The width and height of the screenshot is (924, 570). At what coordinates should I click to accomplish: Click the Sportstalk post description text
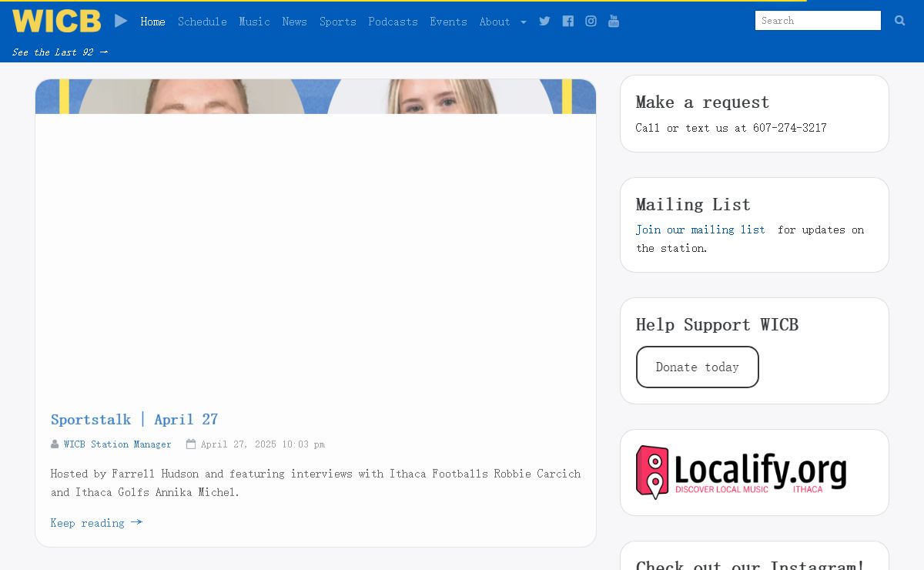click(x=316, y=483)
